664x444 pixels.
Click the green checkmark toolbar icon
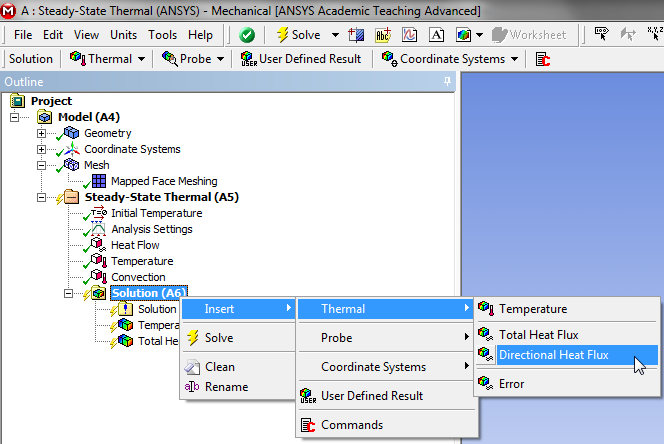[247, 35]
